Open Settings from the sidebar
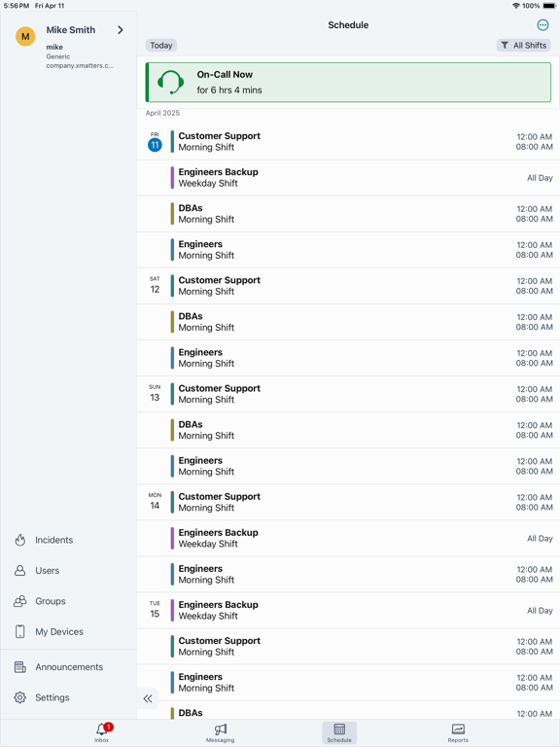The height and width of the screenshot is (747, 560). [52, 697]
